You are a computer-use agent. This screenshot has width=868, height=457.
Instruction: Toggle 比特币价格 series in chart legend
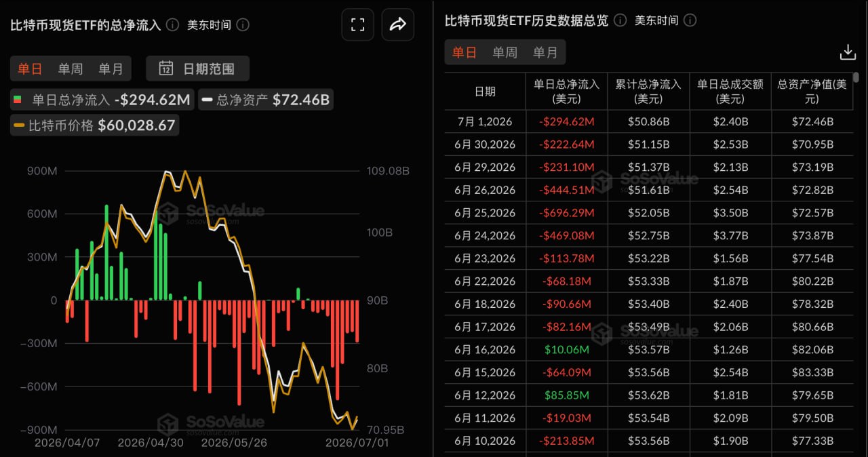94,125
